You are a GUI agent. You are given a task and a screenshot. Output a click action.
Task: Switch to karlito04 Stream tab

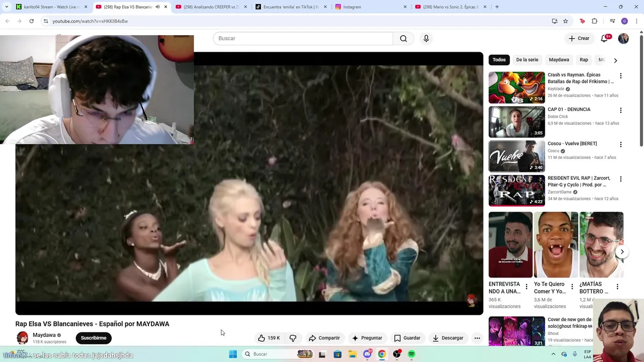[51, 7]
